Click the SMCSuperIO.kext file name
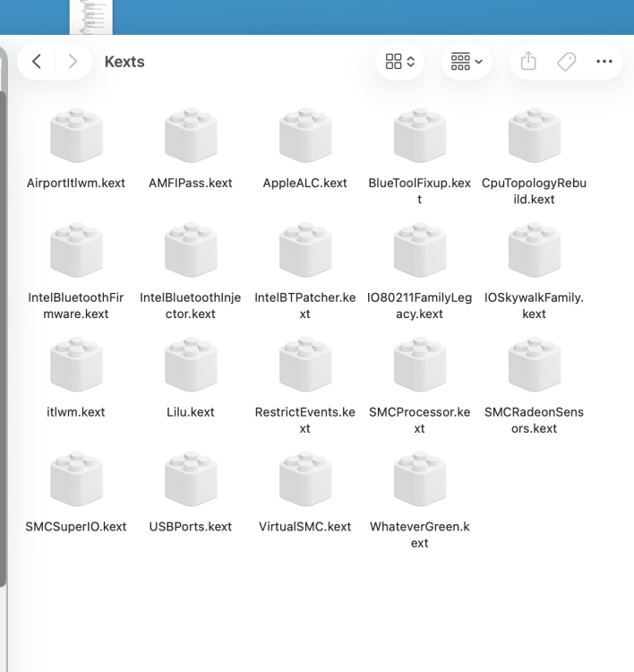Image resolution: width=634 pixels, height=672 pixels. click(x=76, y=527)
